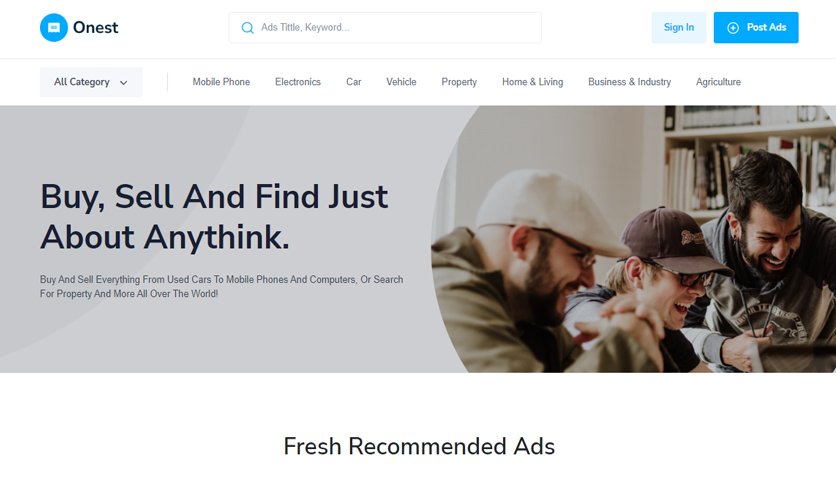836x484 pixels.
Task: Click the Buy, Sell And Find headline
Action: tap(214, 216)
